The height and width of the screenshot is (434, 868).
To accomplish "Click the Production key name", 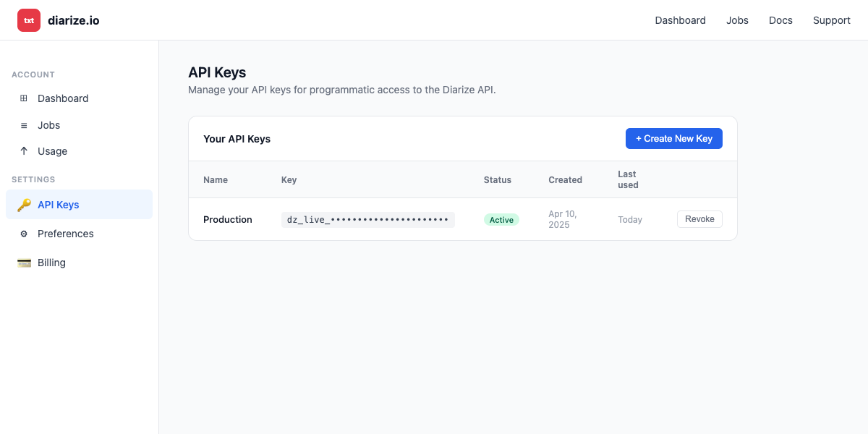I will click(x=228, y=219).
